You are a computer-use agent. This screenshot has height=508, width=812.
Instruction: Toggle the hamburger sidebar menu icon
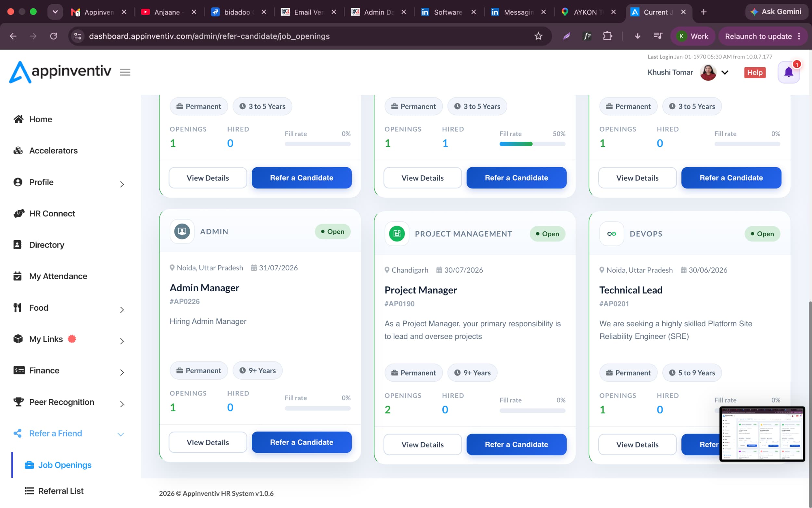pyautogui.click(x=125, y=72)
